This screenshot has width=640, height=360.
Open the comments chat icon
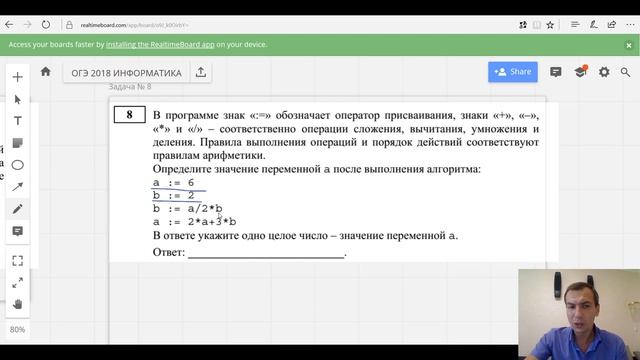point(556,72)
